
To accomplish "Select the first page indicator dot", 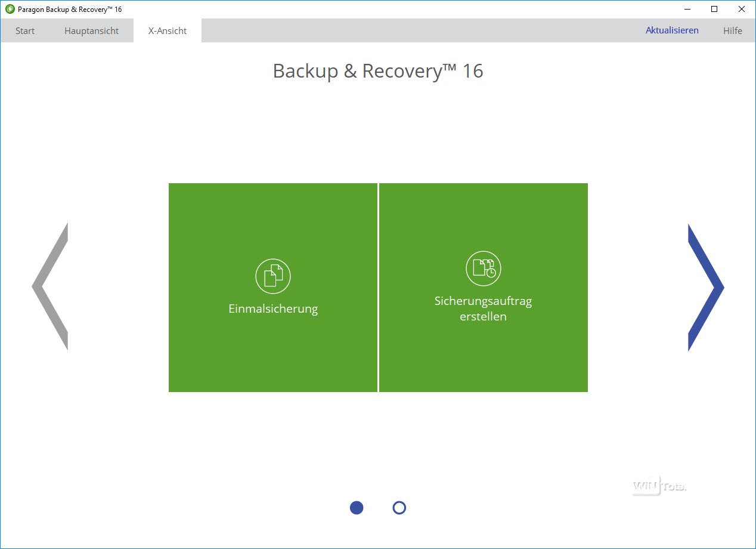I will (357, 508).
